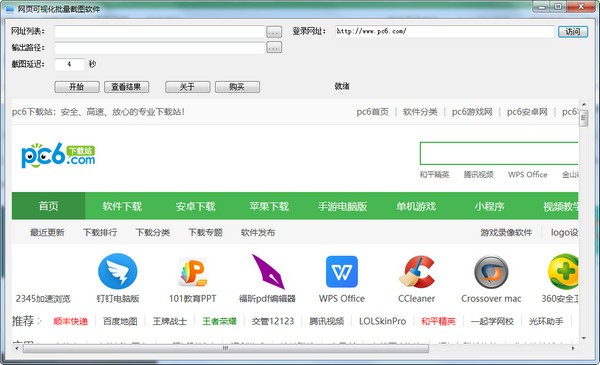Screen dimensions: 600x365
Task: Open the 101教育PPT icon
Action: coord(192,272)
